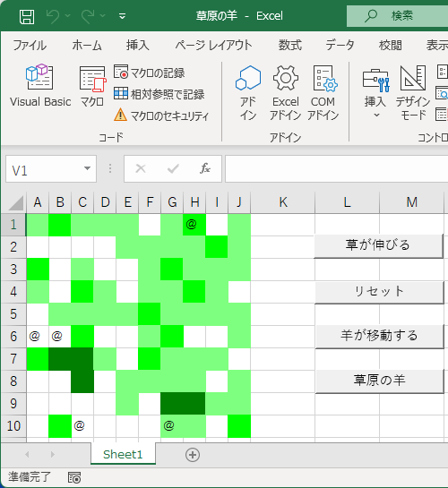Open COM アドイン dialog
Screen dimensions: 448x488
pos(323,93)
